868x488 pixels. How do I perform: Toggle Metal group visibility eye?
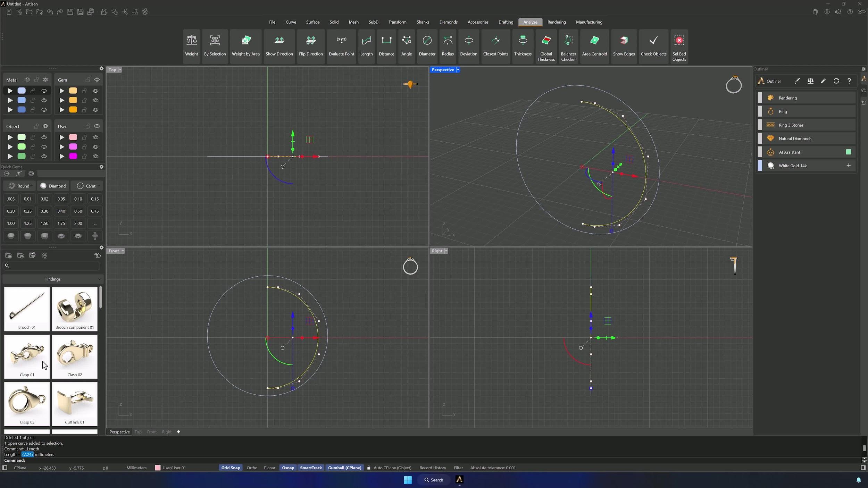point(45,80)
